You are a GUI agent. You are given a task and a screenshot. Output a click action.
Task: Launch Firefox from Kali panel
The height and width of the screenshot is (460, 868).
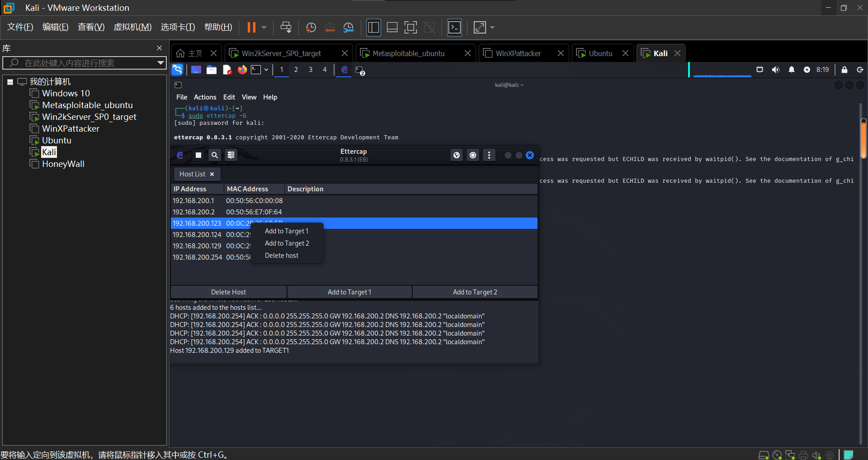click(242, 70)
